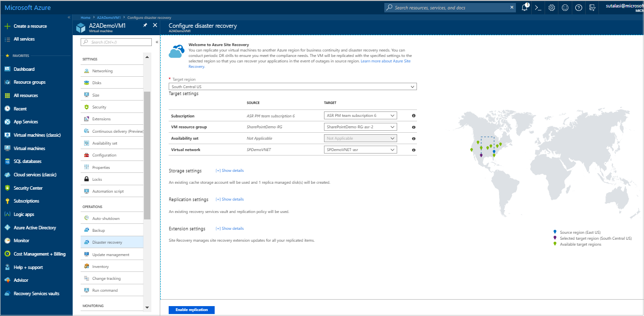Select Auto-shutdown in the VM menu
The image size is (644, 316).
tap(112, 218)
